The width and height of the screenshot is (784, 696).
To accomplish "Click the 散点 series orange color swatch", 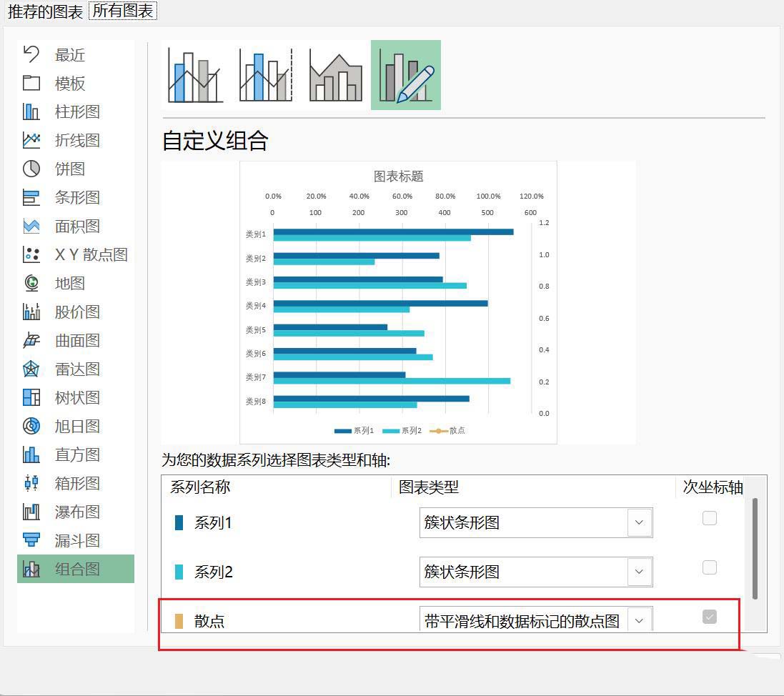I will 179,621.
